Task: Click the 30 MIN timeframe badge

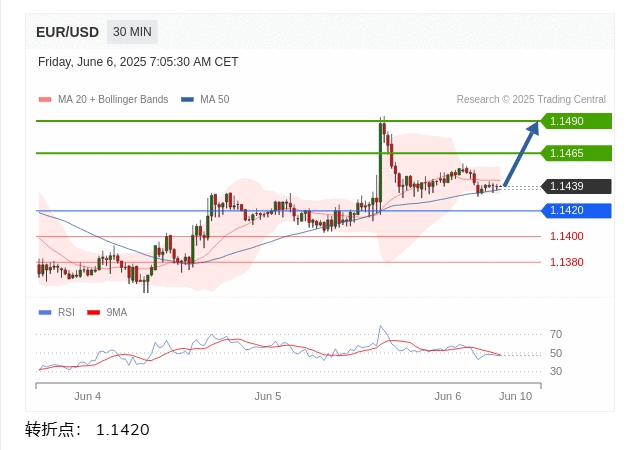Action: [x=132, y=32]
